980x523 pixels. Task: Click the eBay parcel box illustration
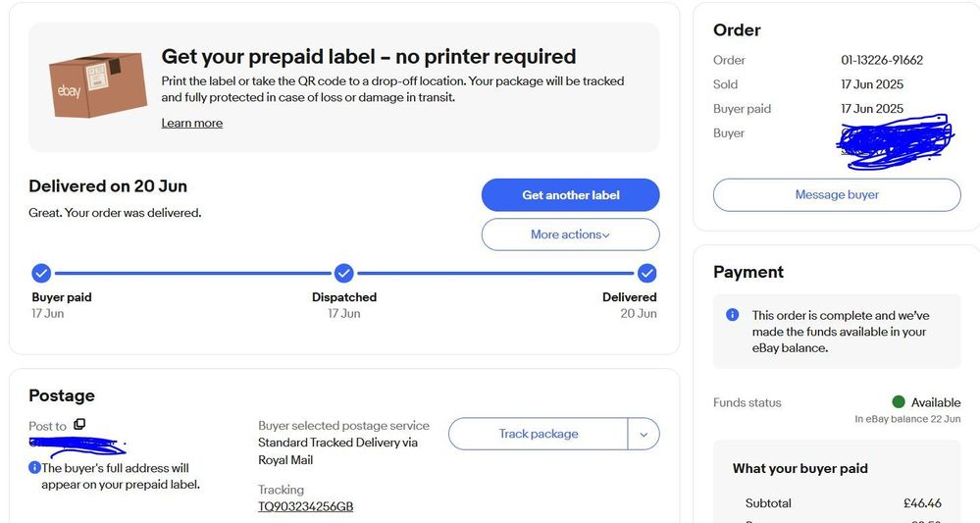98,85
